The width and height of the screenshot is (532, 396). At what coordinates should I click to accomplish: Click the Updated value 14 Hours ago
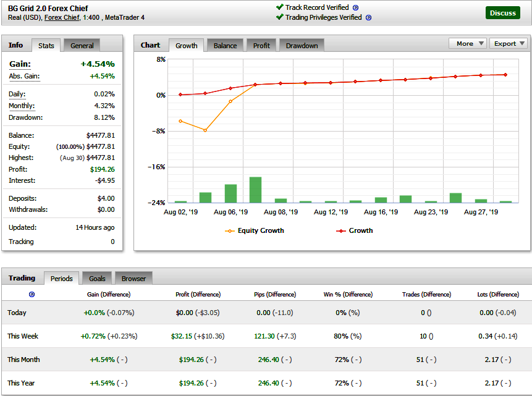pos(95,227)
